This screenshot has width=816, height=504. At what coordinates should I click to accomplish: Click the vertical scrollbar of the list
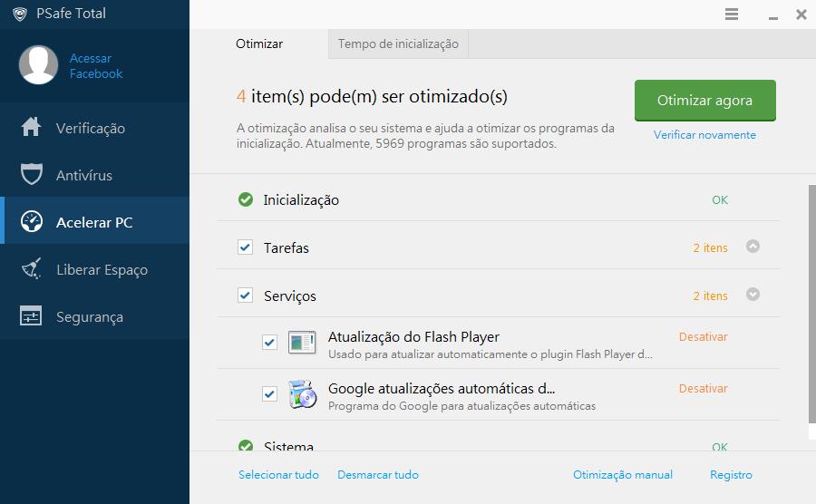[x=811, y=304]
